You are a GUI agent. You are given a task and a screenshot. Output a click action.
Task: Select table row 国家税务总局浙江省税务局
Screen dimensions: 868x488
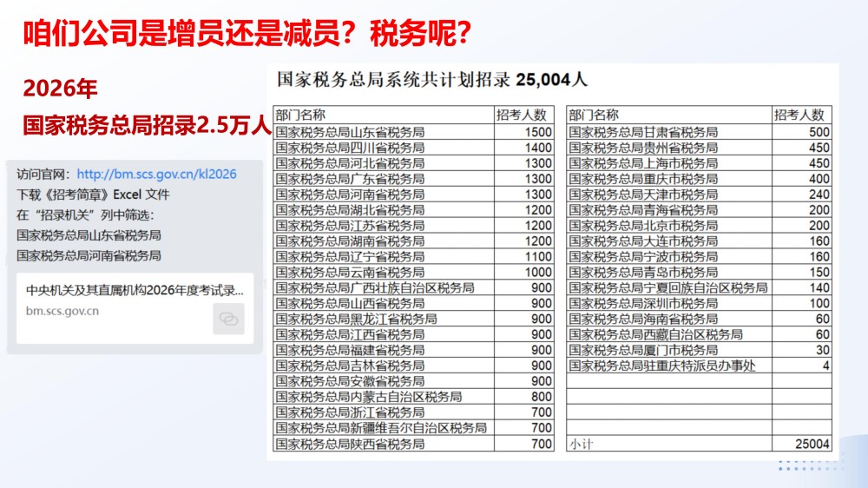click(413, 412)
